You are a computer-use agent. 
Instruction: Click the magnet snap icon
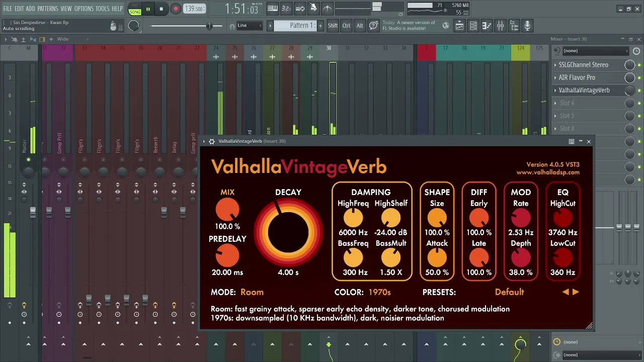point(232,26)
